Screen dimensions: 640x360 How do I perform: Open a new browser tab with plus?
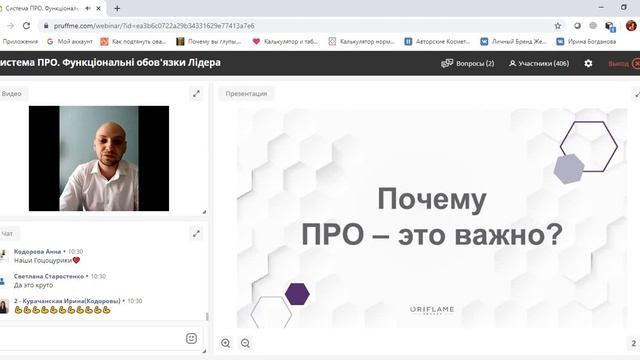tap(117, 8)
